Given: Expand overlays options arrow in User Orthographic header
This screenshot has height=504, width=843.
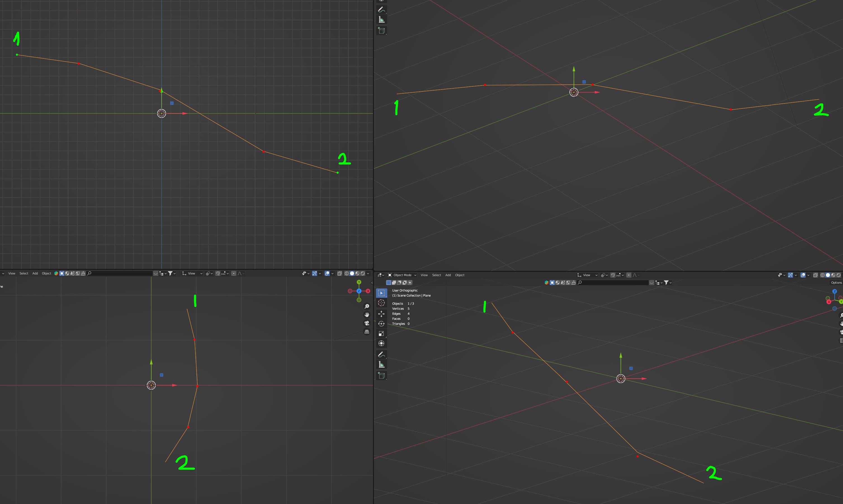Looking at the screenshot, I should (808, 275).
